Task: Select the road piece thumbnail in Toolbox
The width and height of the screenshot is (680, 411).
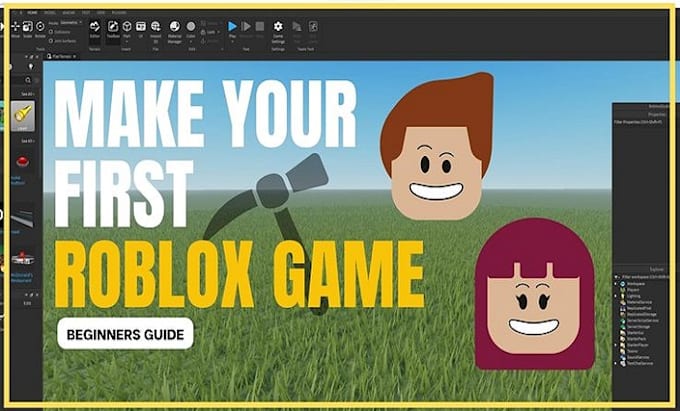Action: pyautogui.click(x=23, y=219)
